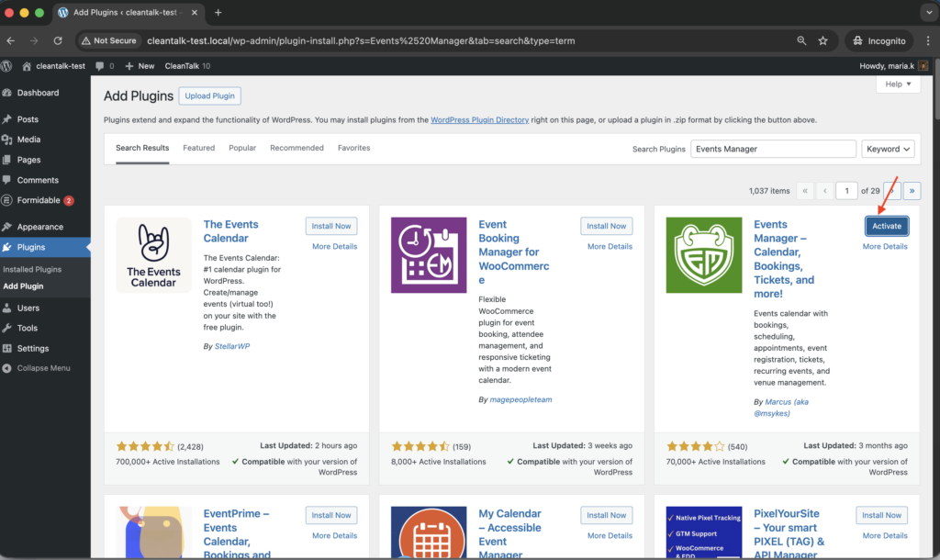Click The Events Calendar plugin icon
This screenshot has width=940, height=560.
153,255
